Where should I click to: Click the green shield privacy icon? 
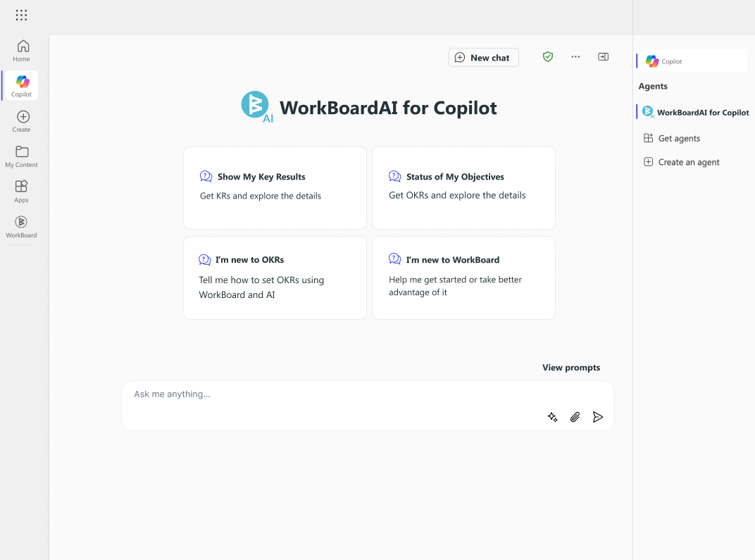tap(548, 56)
